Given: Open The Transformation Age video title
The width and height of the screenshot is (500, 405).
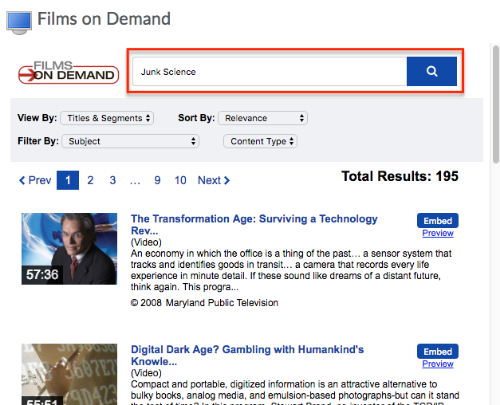Looking at the screenshot, I should coord(254,224).
